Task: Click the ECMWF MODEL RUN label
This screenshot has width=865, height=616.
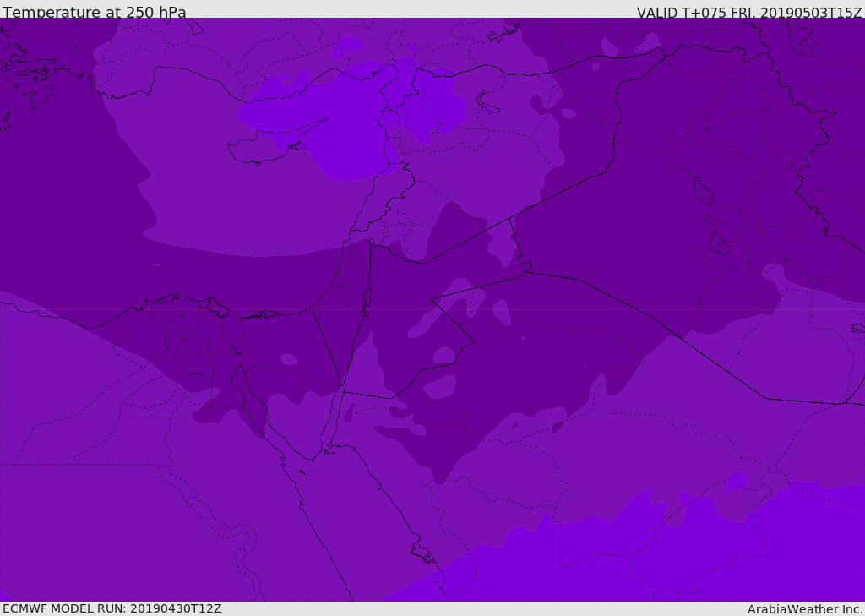Action: pyautogui.click(x=112, y=608)
